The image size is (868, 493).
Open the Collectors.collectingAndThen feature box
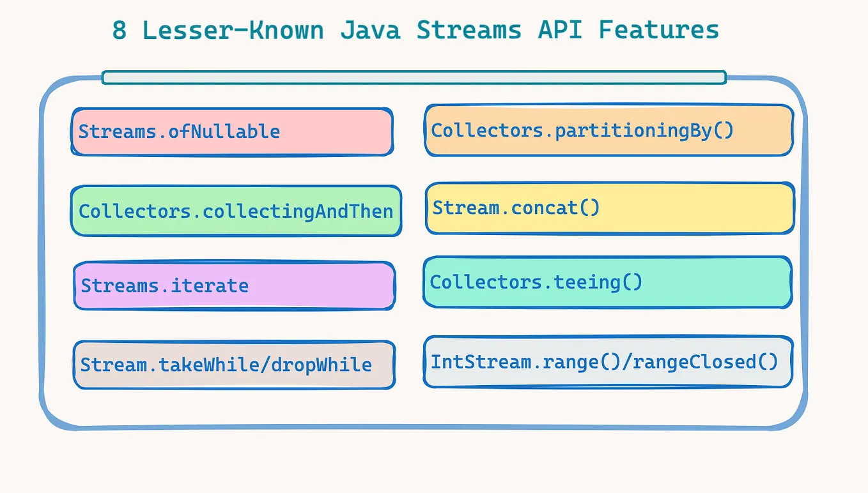(x=236, y=211)
